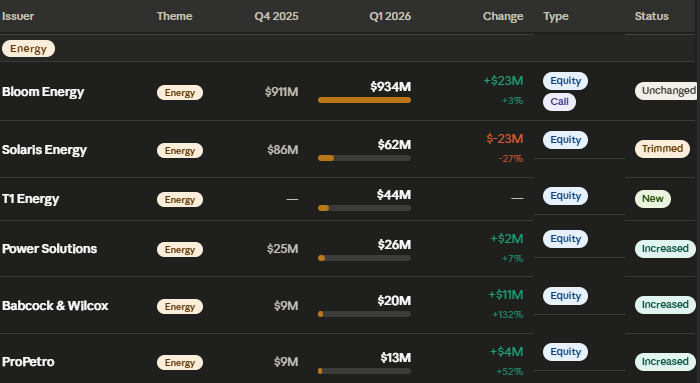Click the Energy theme tag for ProPetro

(x=180, y=362)
